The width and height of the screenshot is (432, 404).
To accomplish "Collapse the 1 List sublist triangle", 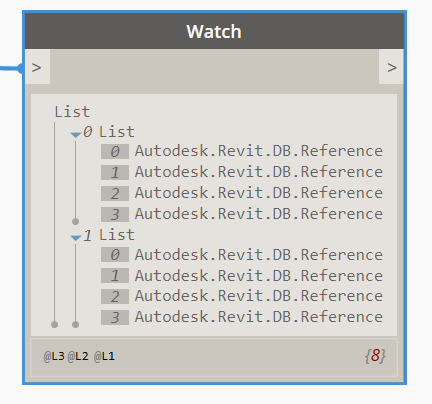I will coord(76,238).
